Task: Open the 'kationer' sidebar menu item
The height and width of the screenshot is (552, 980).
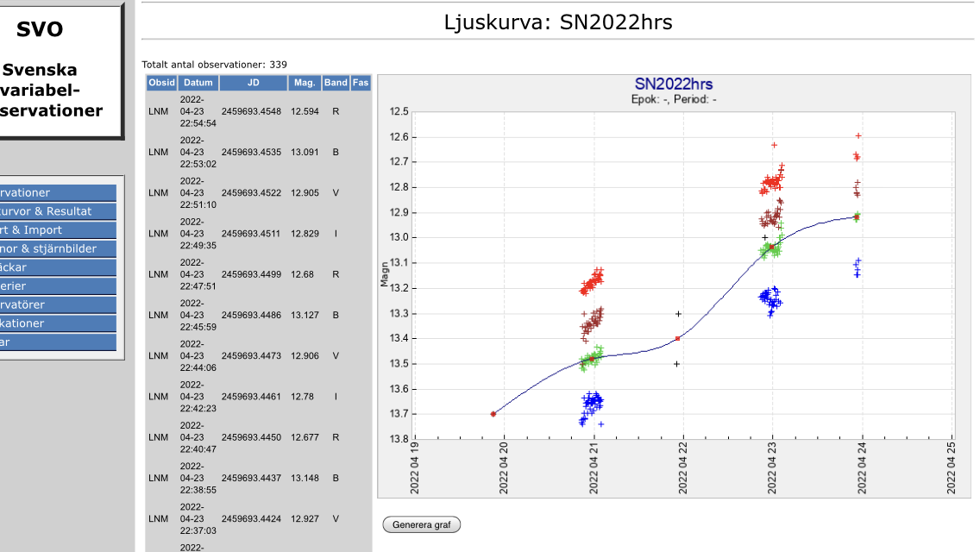Action: (57, 323)
